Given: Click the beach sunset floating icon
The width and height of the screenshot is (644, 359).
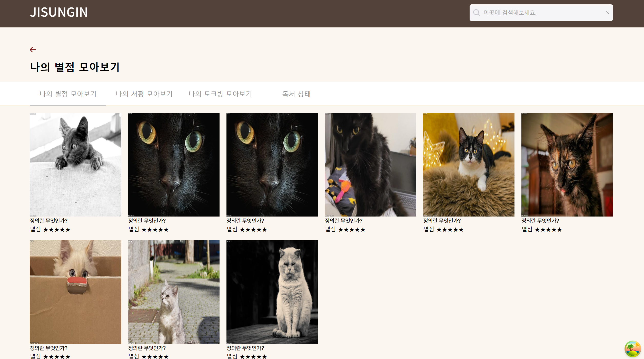Looking at the screenshot, I should [632, 348].
